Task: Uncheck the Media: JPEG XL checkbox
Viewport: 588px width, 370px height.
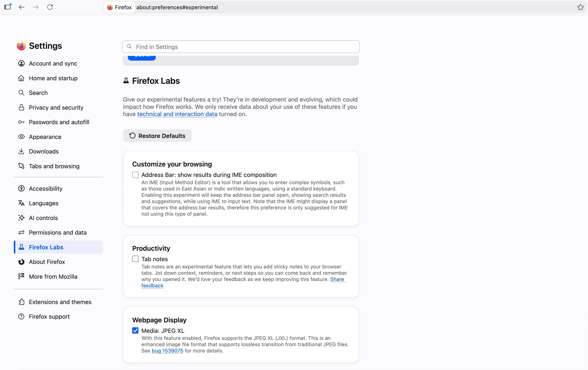Action: tap(135, 331)
